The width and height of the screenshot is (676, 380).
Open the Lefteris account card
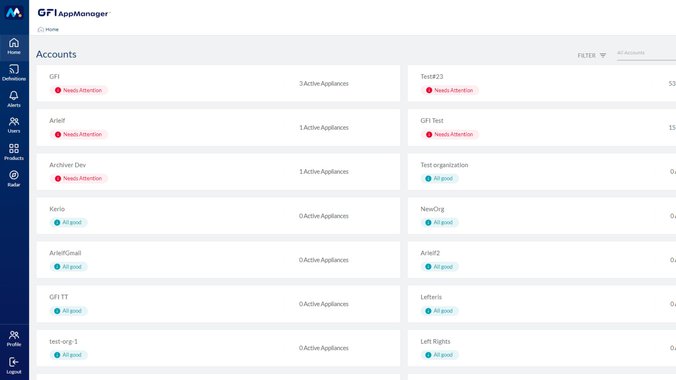(541, 304)
